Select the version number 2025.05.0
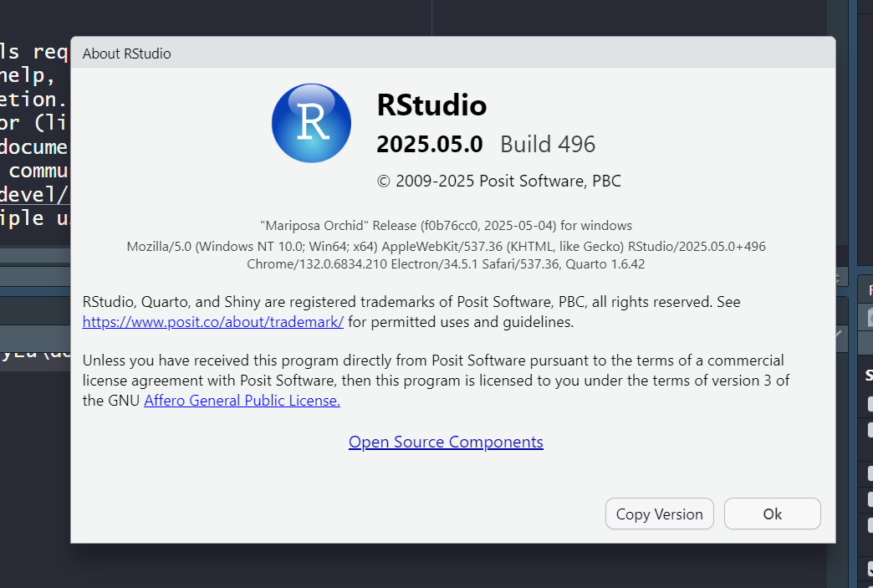Viewport: 873px width, 588px height. tap(429, 144)
